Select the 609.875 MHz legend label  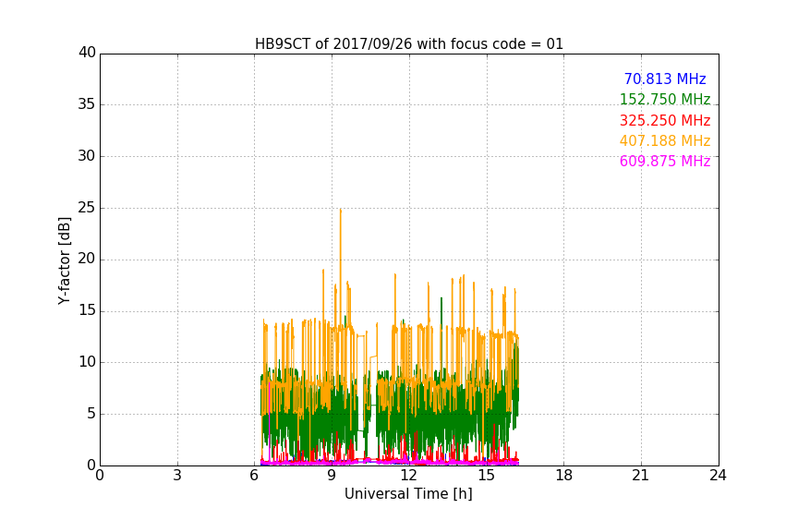(x=665, y=161)
